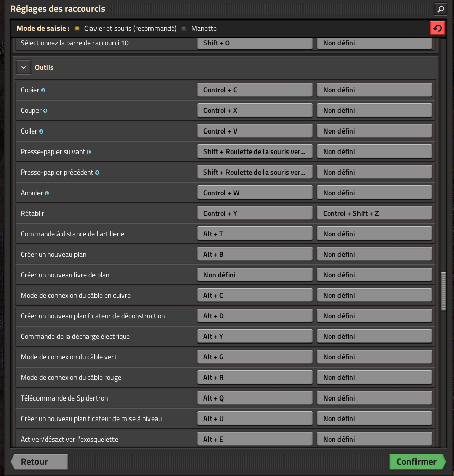Click the Alt + Q Spidertron remote binding
This screenshot has width=454, height=476.
255,398
